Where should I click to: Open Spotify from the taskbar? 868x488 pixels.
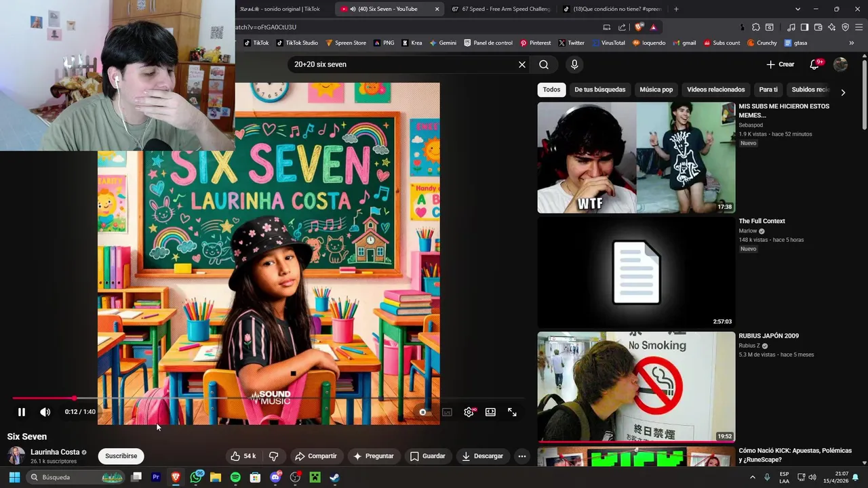(235, 477)
